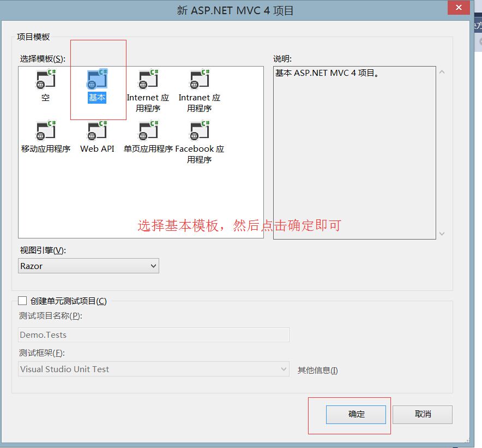Click the 说明 label

pos(282,59)
